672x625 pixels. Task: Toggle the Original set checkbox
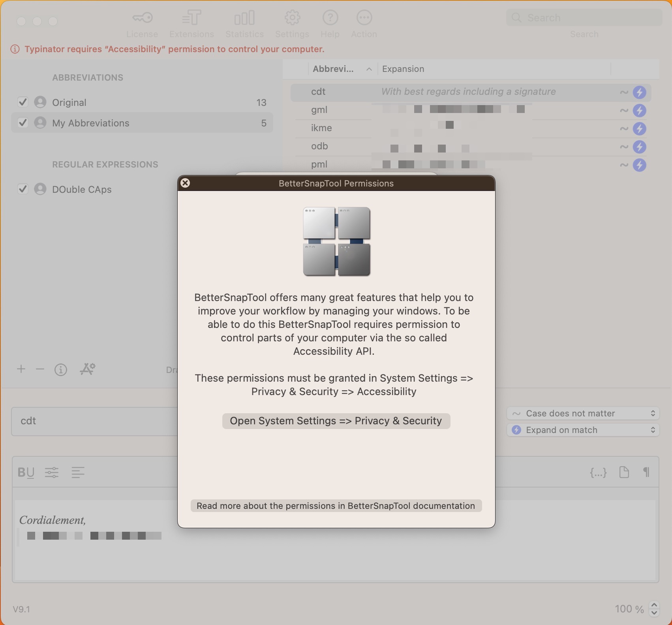coord(23,102)
